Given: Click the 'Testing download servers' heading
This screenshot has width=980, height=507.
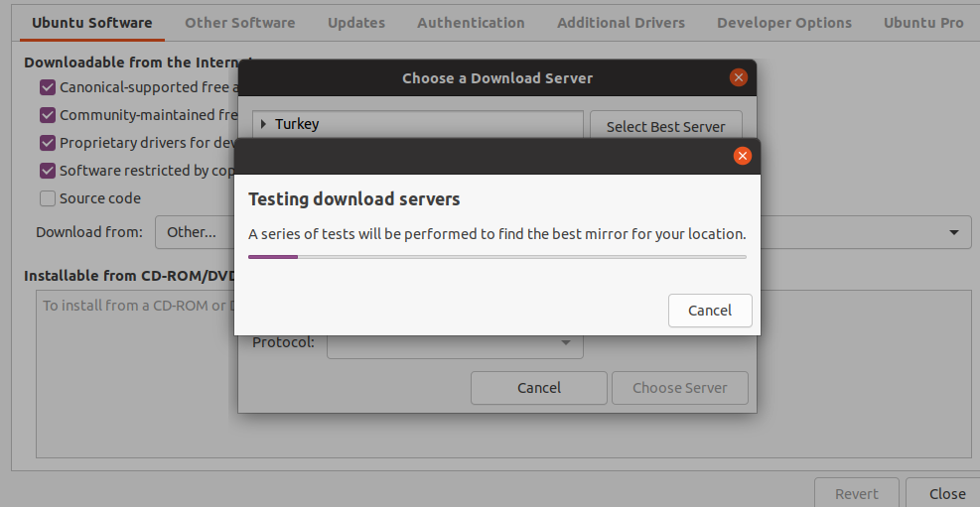Looking at the screenshot, I should 354,199.
